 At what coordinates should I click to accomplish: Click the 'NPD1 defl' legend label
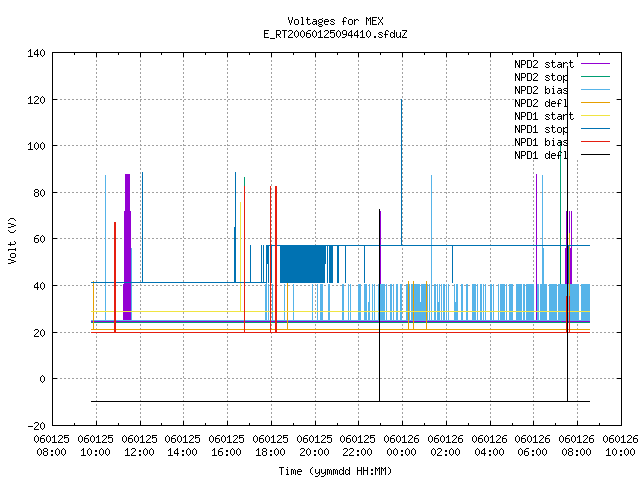541,156
